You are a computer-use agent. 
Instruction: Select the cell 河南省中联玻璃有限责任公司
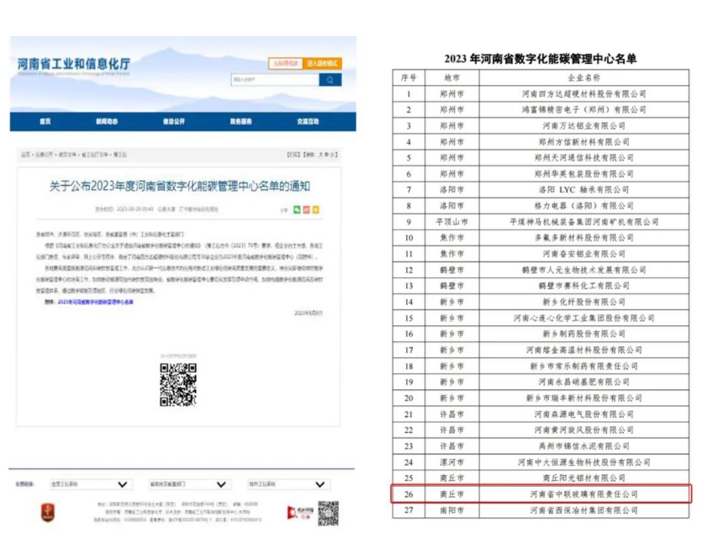coord(584,494)
